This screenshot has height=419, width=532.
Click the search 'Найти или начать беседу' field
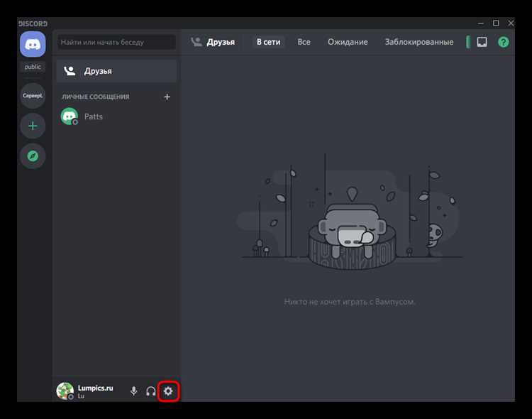[x=116, y=42]
